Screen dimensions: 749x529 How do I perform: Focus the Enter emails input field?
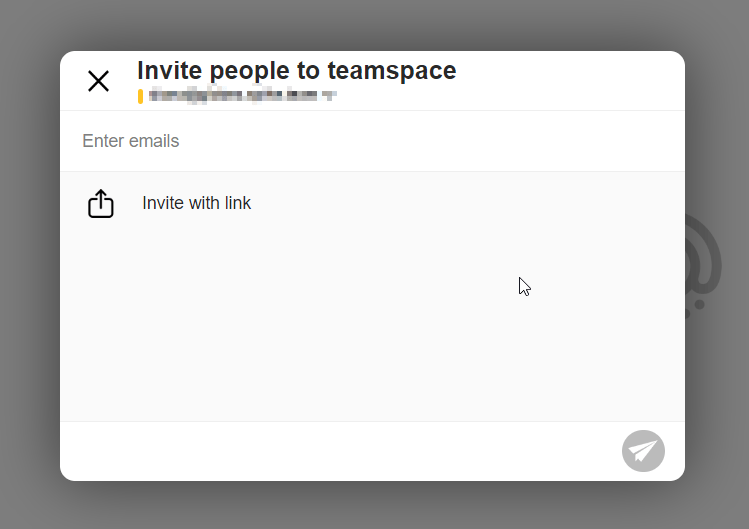pos(370,141)
